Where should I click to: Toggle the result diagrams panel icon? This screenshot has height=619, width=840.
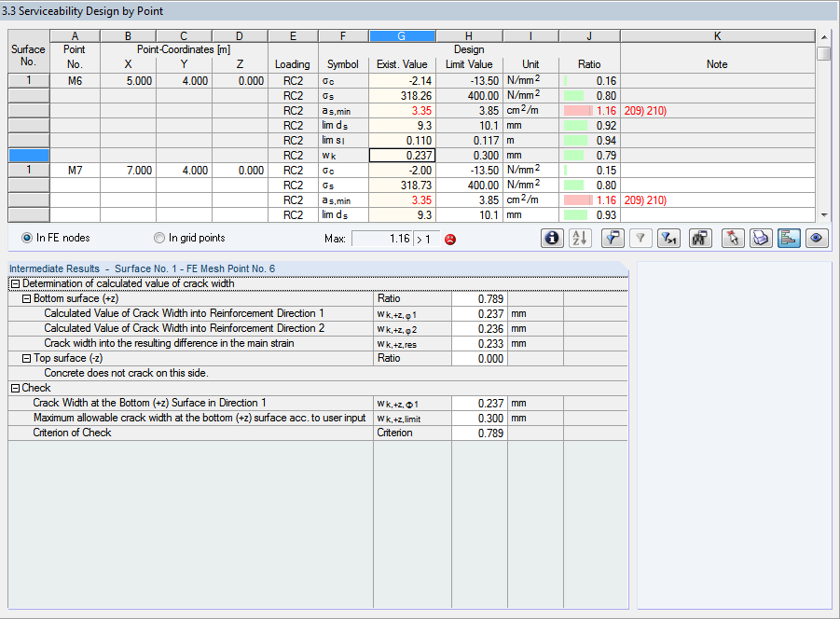[789, 238]
